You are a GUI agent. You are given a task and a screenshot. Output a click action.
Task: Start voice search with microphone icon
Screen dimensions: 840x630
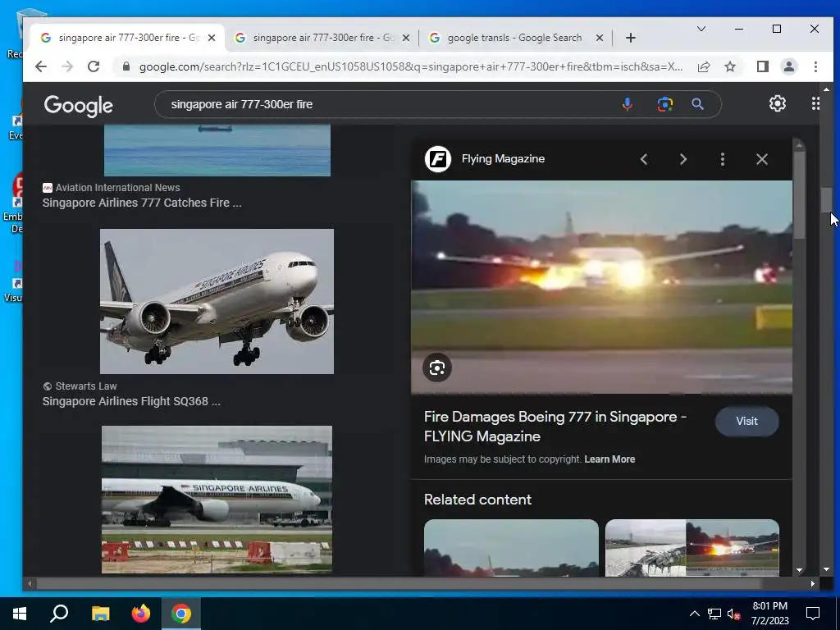pyautogui.click(x=628, y=104)
